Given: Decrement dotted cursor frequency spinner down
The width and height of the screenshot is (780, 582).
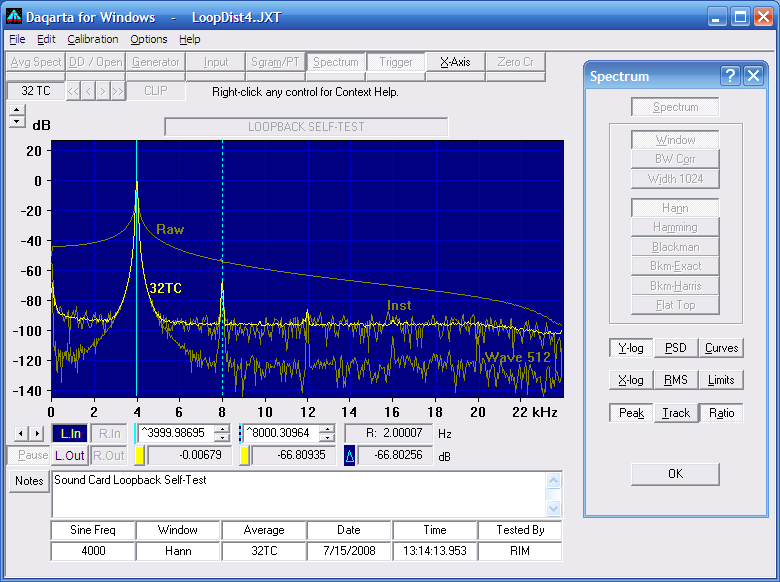Looking at the screenshot, I should [x=327, y=438].
